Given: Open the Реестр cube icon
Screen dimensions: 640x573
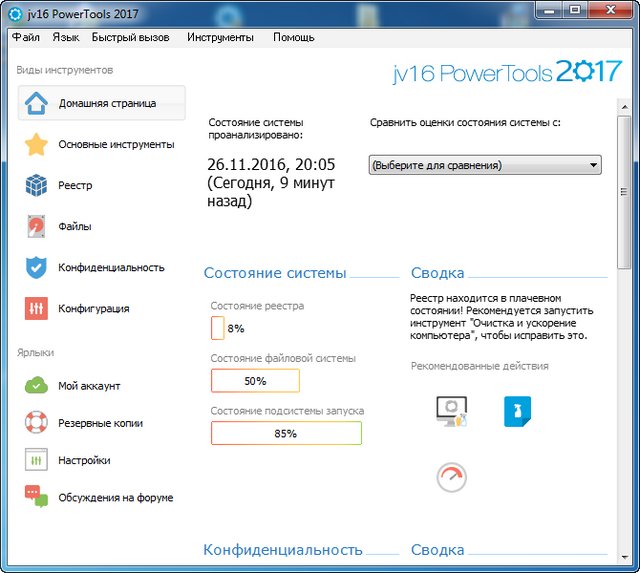Looking at the screenshot, I should coord(36,185).
